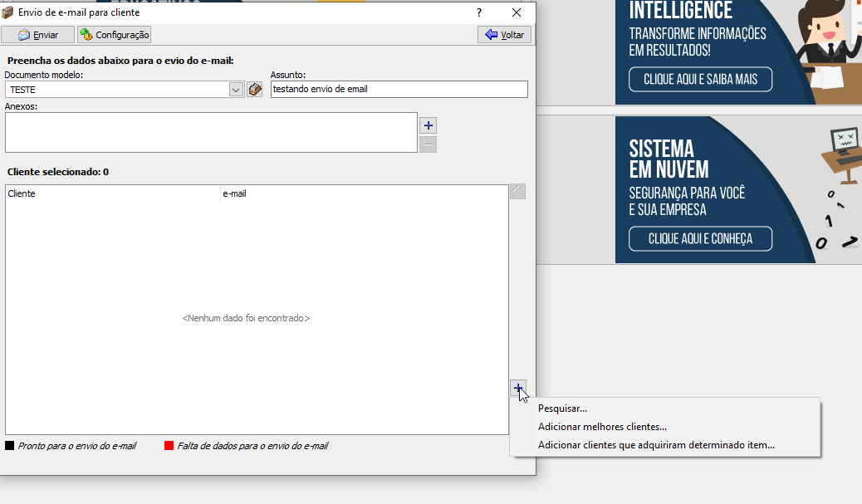Click inside the Anexos list box
This screenshot has width=862, height=504.
coord(211,133)
